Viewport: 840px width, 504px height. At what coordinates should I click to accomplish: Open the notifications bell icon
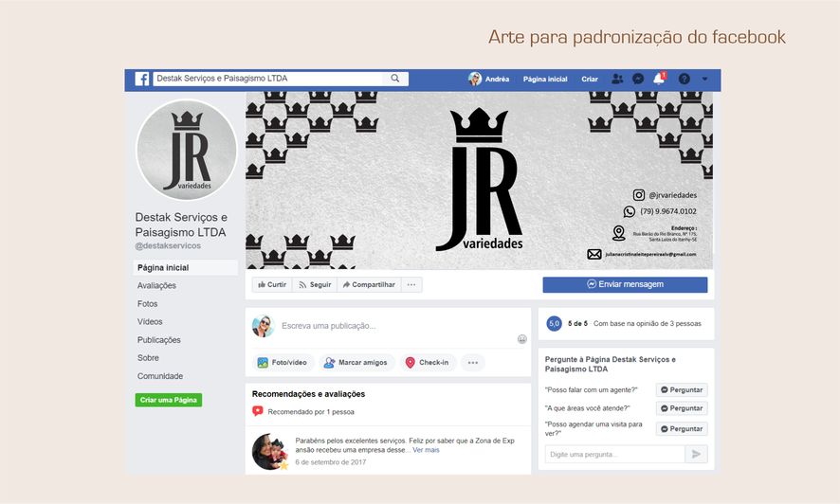pos(659,79)
